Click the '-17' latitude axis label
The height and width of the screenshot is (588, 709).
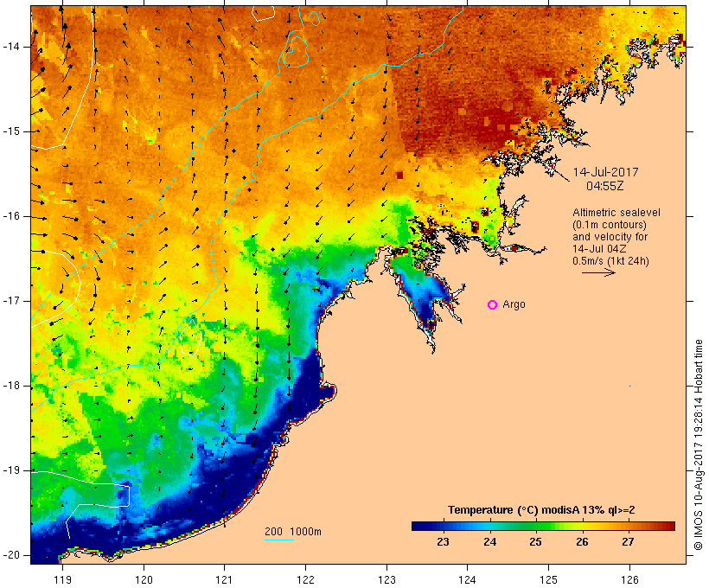[11, 301]
